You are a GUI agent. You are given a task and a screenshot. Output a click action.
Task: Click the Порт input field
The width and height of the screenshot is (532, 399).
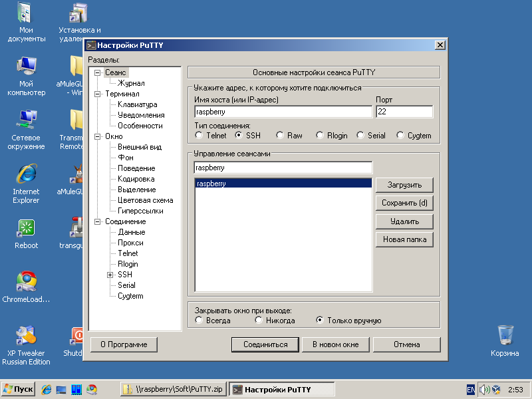click(404, 112)
